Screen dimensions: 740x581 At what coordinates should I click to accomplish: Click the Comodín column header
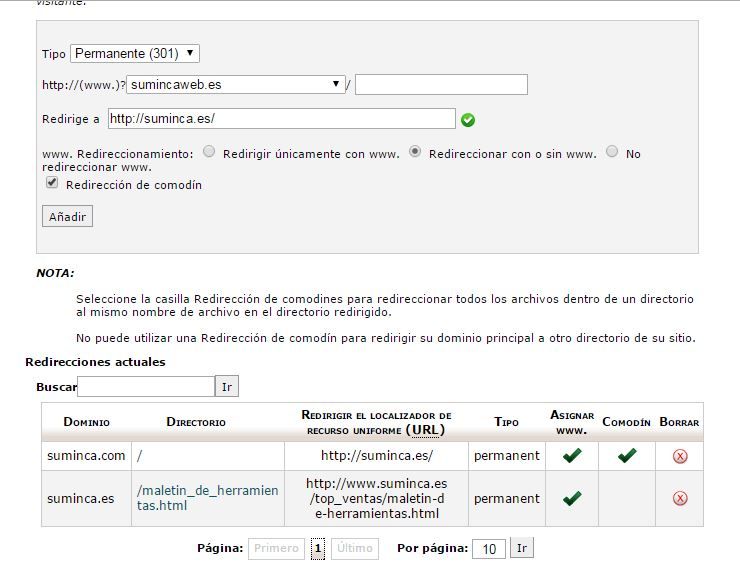tap(626, 422)
